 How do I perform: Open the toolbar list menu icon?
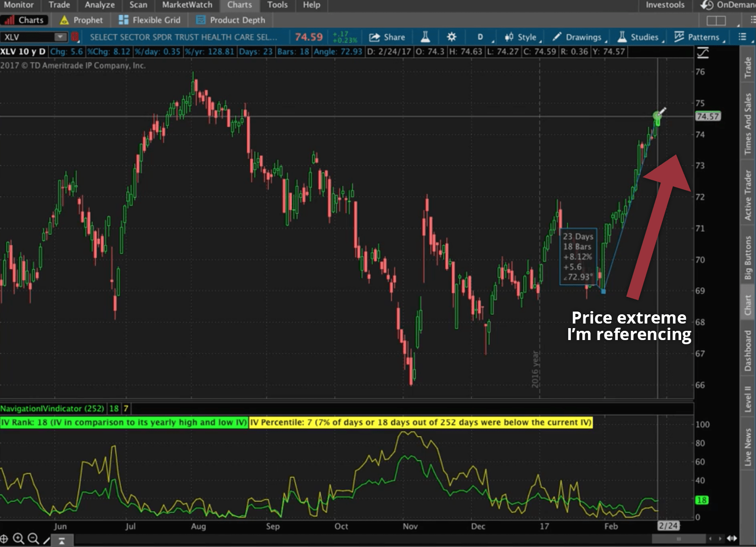742,37
